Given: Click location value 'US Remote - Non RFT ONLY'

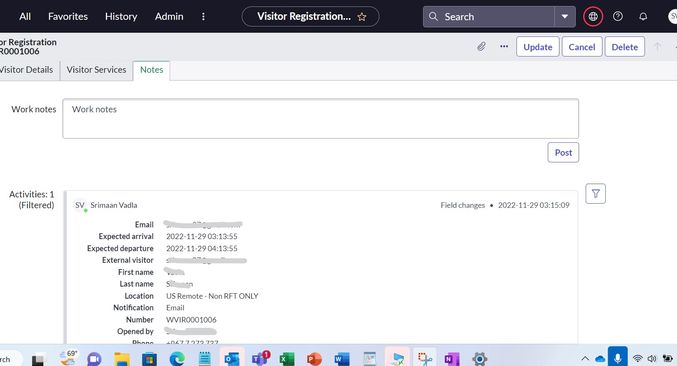Looking at the screenshot, I should 212,296.
